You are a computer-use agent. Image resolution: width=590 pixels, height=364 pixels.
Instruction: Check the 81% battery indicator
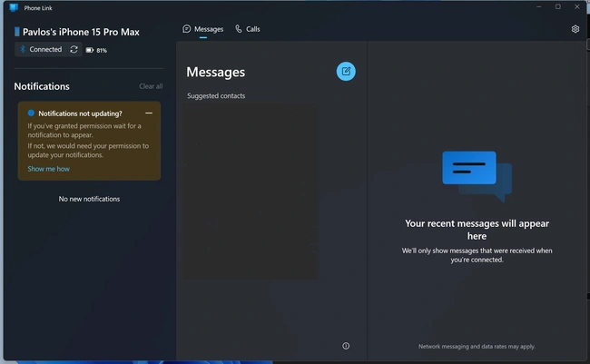pyautogui.click(x=96, y=50)
